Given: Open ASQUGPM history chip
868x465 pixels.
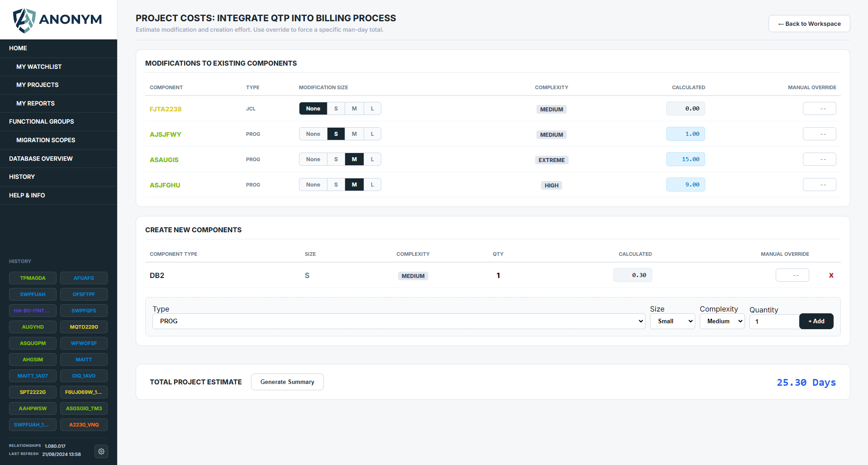Looking at the screenshot, I should 33,343.
